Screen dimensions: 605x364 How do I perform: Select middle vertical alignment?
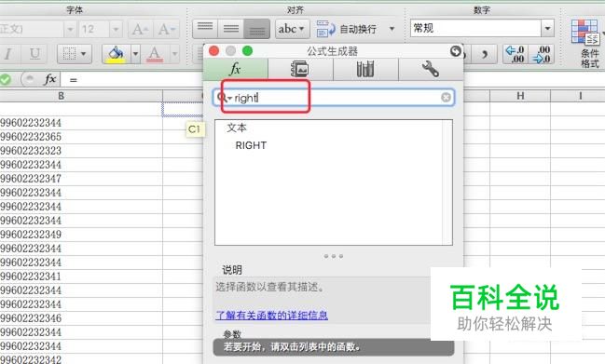tap(231, 29)
